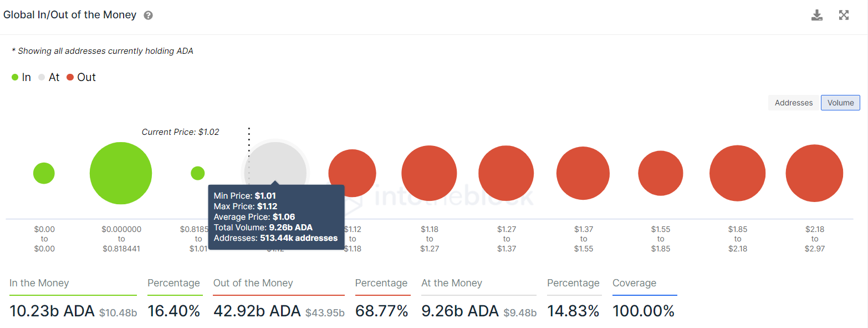
Task: Click the red $1.85 to $2.18 bubble
Action: point(738,173)
